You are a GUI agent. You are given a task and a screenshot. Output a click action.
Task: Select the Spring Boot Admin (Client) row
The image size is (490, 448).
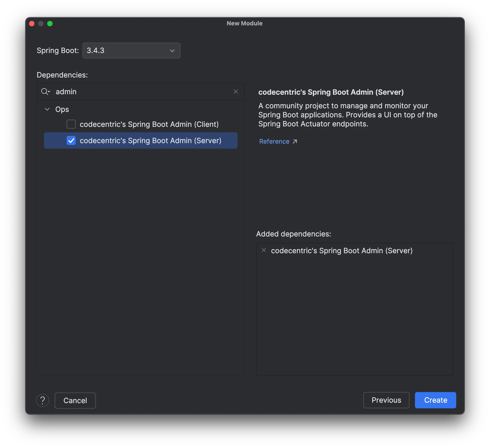click(149, 124)
